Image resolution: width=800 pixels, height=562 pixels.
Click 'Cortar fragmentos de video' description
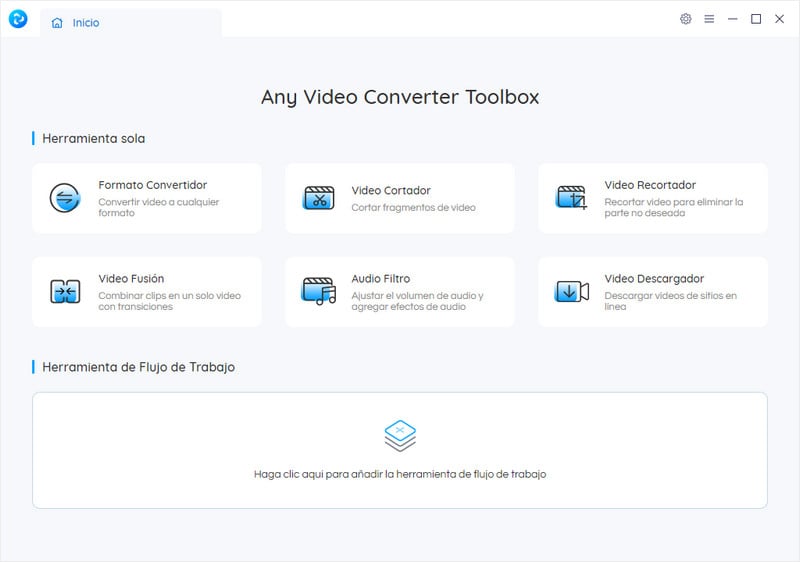pyautogui.click(x=413, y=208)
